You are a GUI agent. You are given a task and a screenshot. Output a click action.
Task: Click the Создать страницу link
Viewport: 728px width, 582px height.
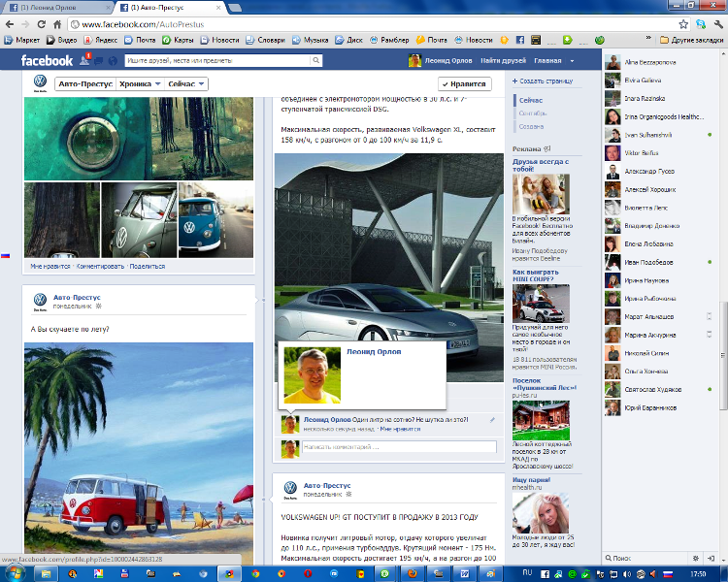point(543,81)
